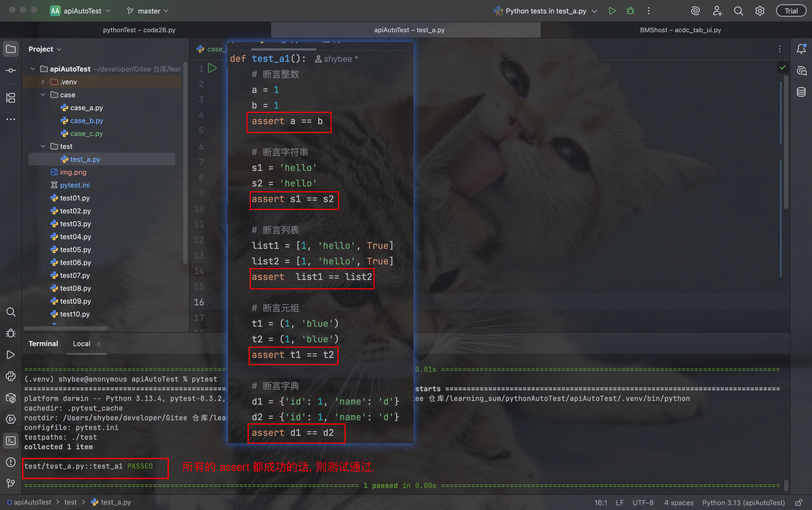Click the gutter run arrow on line 1

pyautogui.click(x=212, y=69)
